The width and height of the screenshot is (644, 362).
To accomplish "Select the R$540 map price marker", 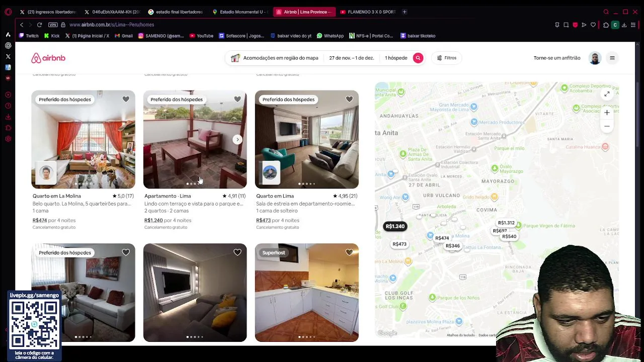I will point(509,236).
